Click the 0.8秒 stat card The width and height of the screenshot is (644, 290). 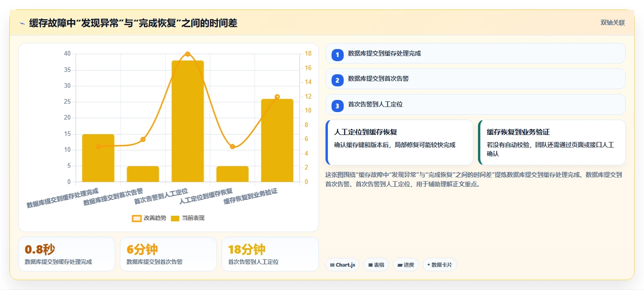[67, 254]
